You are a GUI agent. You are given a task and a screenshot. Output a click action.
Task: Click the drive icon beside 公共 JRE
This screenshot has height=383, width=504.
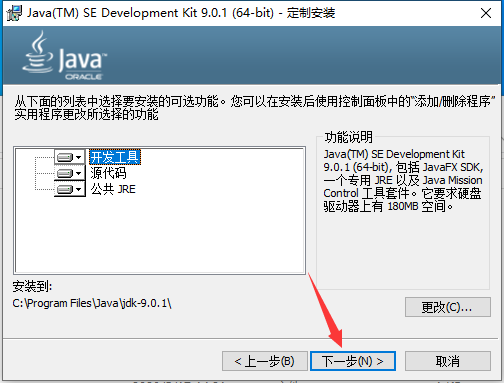65,189
